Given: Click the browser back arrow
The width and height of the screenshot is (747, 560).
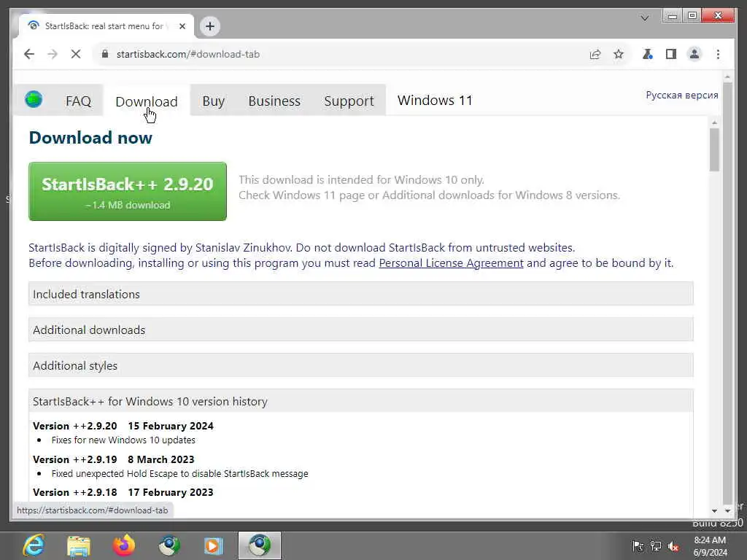Looking at the screenshot, I should (x=29, y=54).
